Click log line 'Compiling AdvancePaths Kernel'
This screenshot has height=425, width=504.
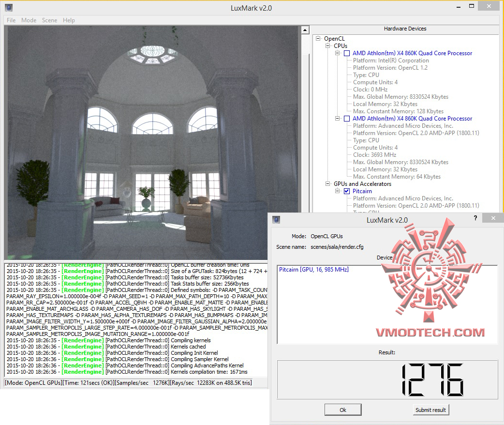[x=125, y=365]
